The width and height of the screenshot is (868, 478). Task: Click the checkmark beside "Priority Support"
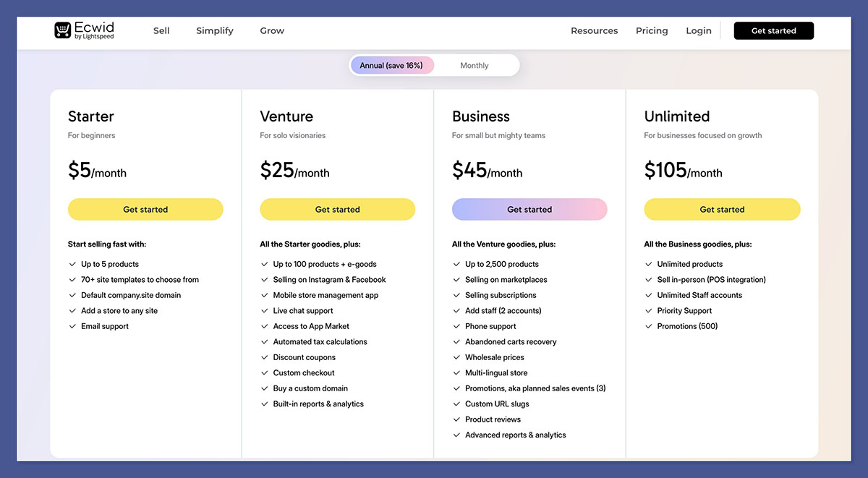649,310
